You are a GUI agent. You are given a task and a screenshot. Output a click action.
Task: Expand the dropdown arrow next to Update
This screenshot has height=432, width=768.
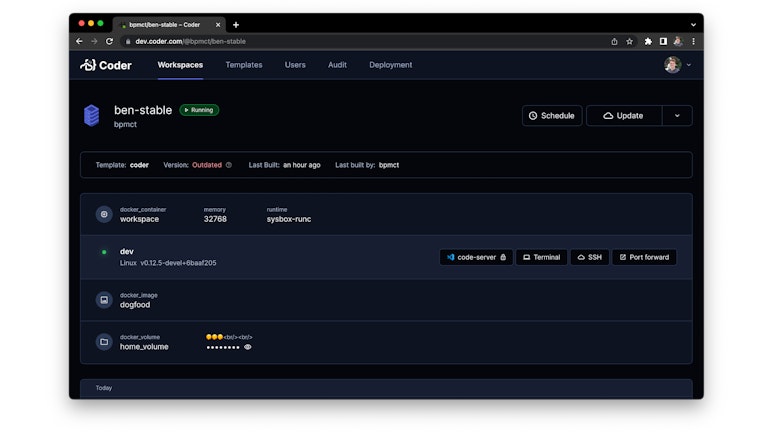pyautogui.click(x=677, y=116)
